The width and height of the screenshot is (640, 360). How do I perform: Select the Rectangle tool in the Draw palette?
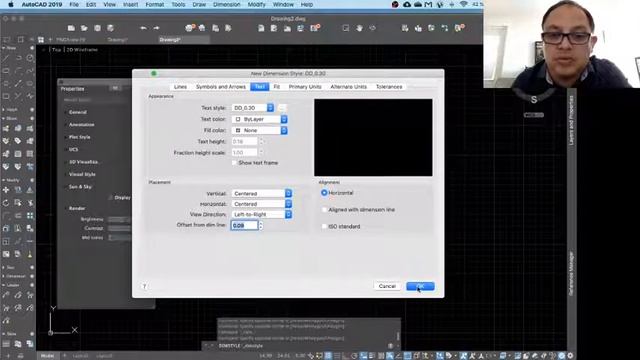tap(6, 71)
